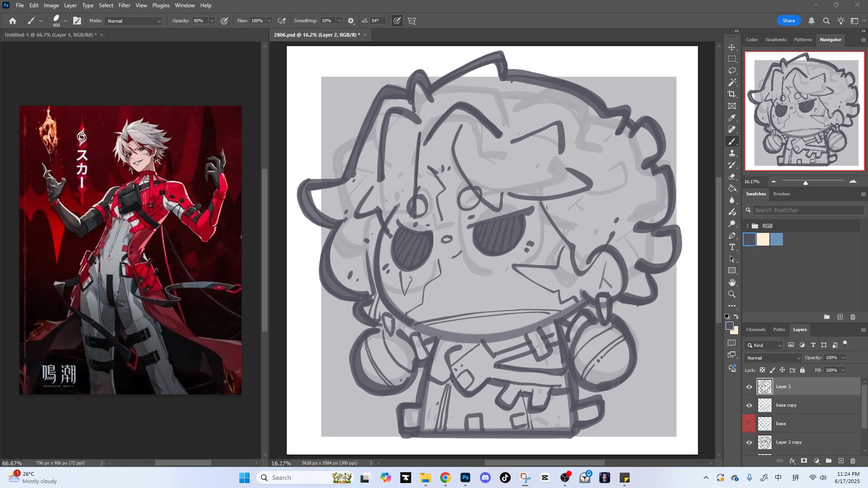
Task: Hide the base copy layer
Action: [749, 405]
